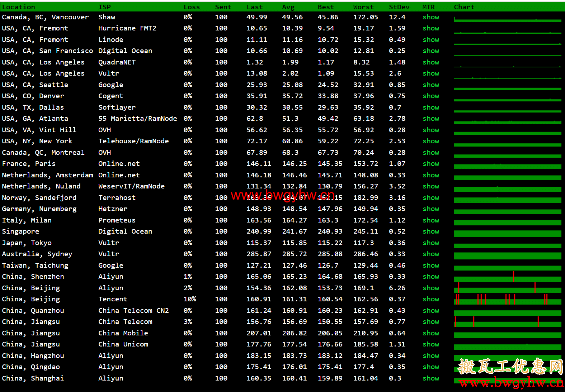Open show link for Vint Hill OVH
565x392 pixels.
431,130
